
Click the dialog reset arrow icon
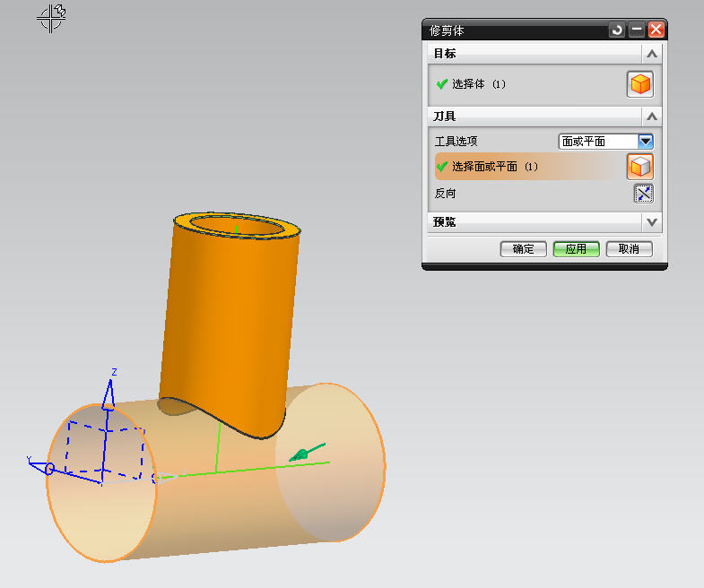pos(617,30)
